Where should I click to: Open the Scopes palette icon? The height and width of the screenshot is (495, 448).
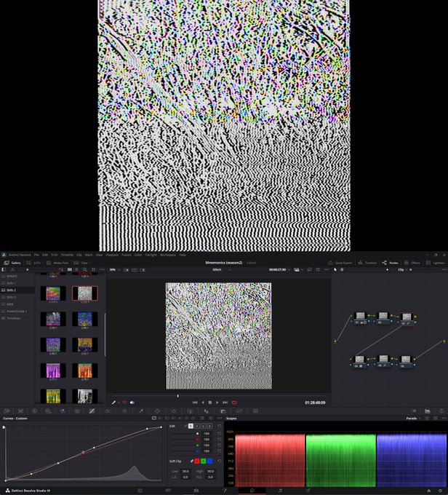428,411
